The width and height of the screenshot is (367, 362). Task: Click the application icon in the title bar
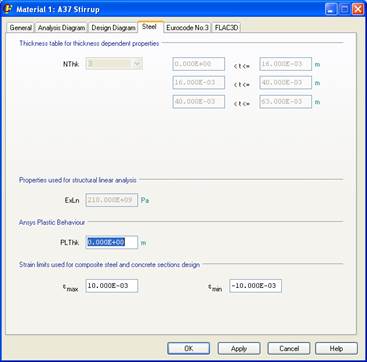pos(8,9)
